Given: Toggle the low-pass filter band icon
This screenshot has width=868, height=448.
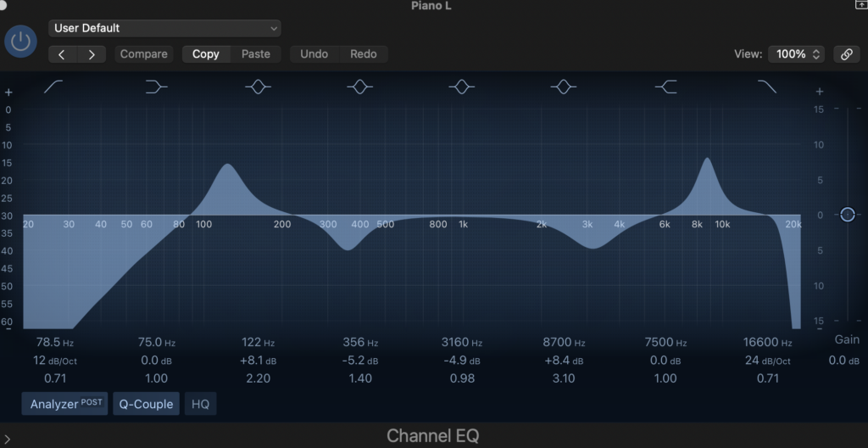Looking at the screenshot, I should (x=767, y=87).
